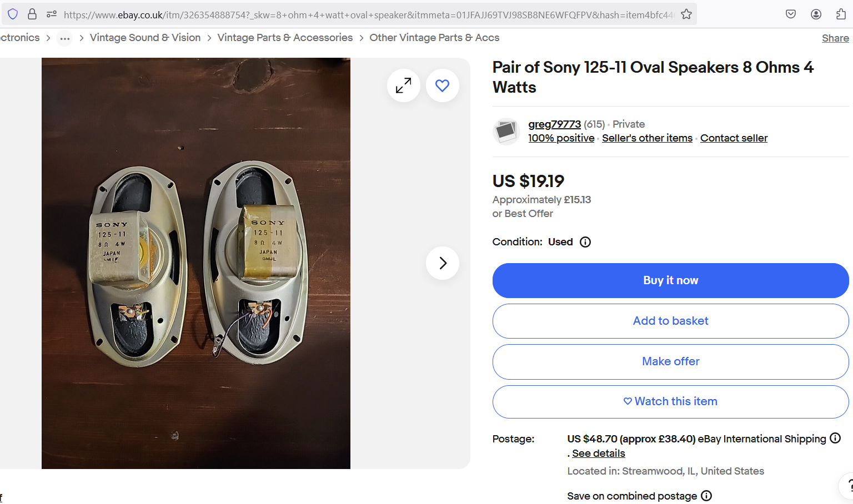Screen dimensions: 853x504
Task: Click Add to basket
Action: tap(670, 321)
